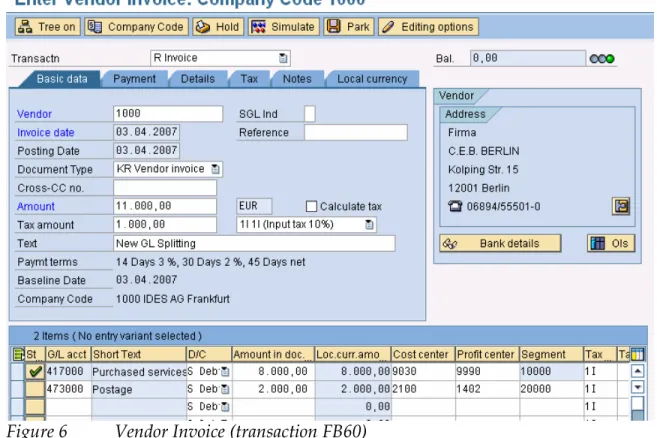This screenshot has height=438, width=657.
Task: Click the Profit center column header
Action: (x=487, y=355)
